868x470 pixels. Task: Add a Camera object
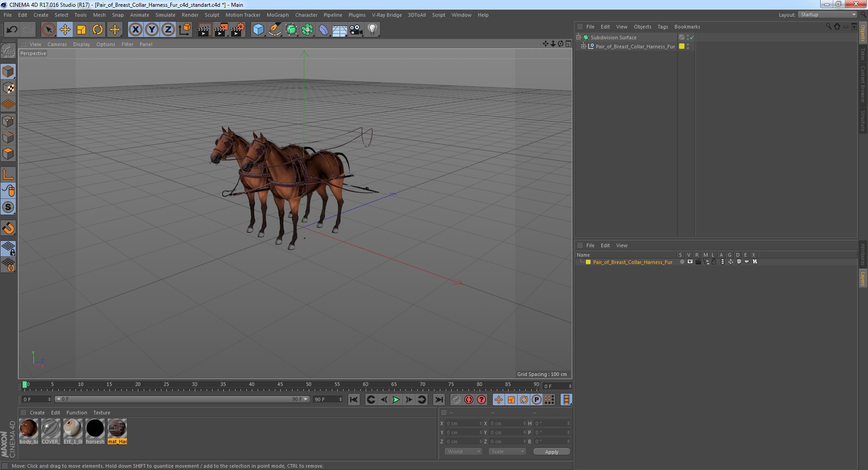click(356, 30)
